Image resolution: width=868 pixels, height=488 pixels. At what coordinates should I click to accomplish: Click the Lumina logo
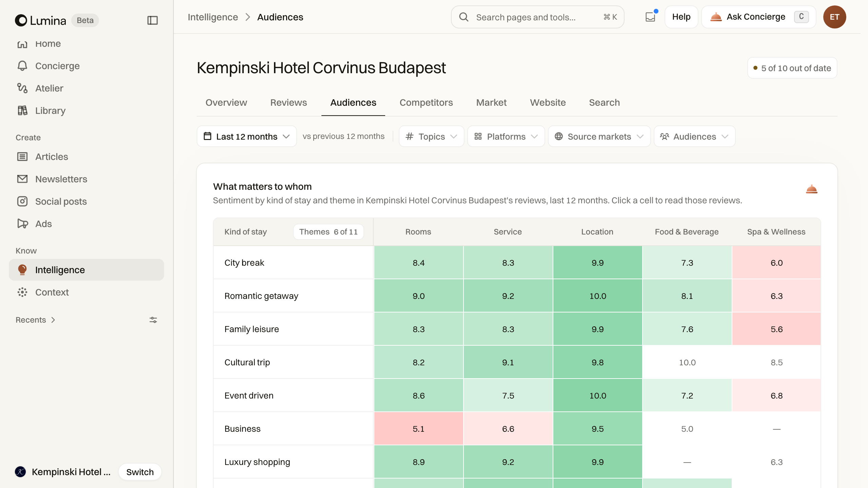click(x=40, y=20)
